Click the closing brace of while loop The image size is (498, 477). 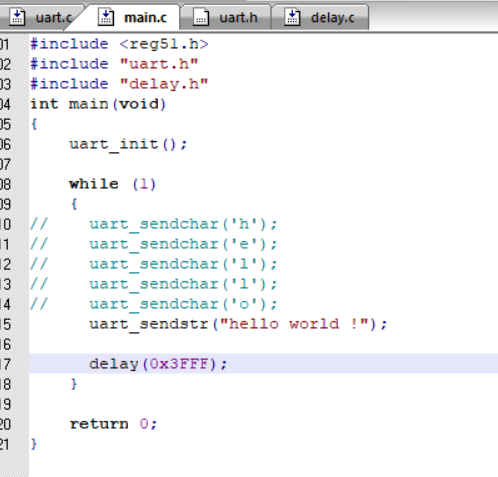(x=74, y=384)
